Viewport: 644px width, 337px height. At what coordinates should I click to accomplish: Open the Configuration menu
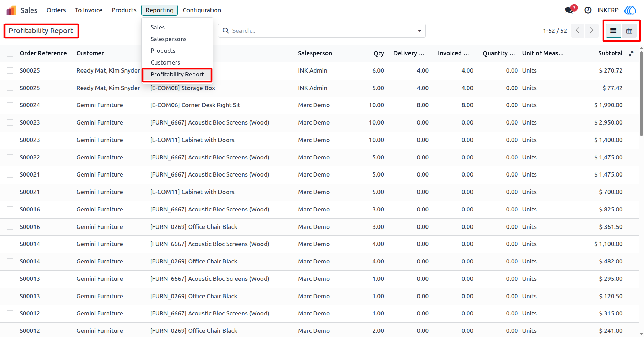pos(202,10)
